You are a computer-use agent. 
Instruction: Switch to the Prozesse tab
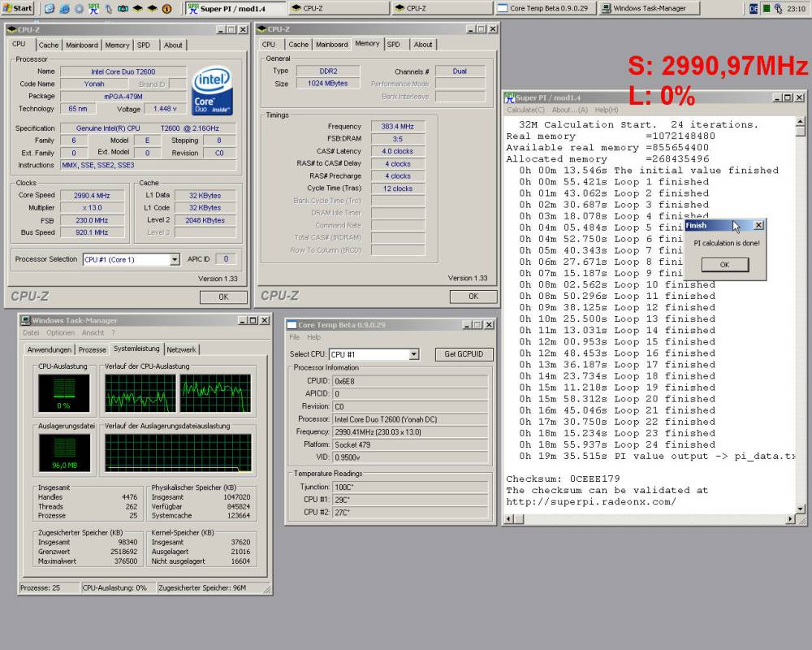point(93,350)
